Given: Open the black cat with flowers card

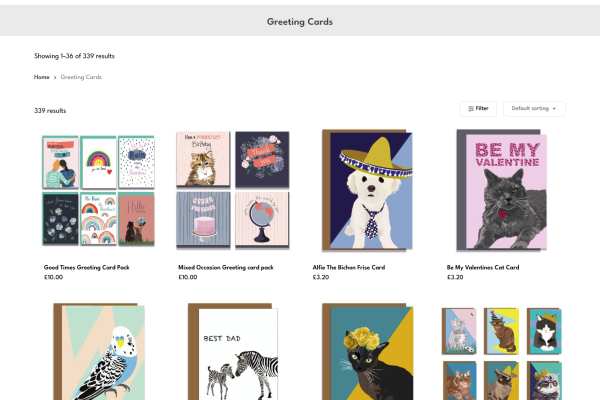Looking at the screenshot, I should coord(366,352).
